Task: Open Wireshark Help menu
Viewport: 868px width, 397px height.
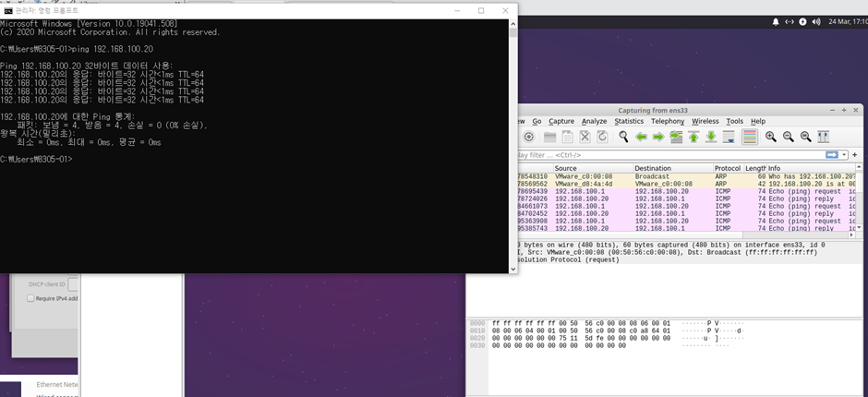Action: tap(758, 121)
